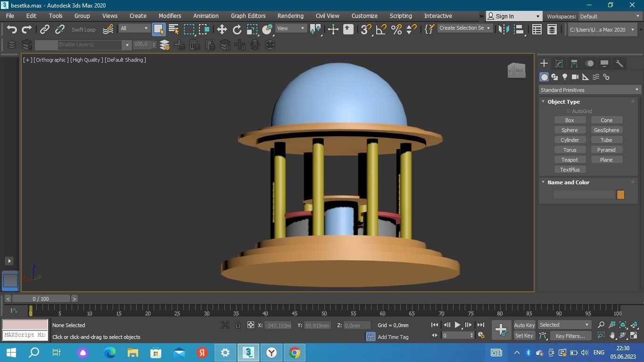The height and width of the screenshot is (362, 644).
Task: Open the Customize menu
Action: coord(364,16)
